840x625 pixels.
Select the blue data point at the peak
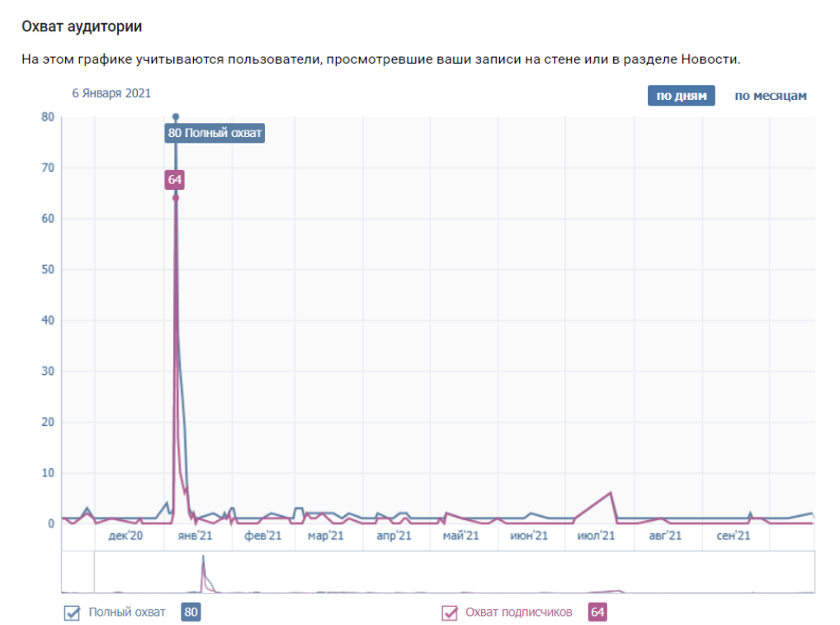tap(175, 117)
